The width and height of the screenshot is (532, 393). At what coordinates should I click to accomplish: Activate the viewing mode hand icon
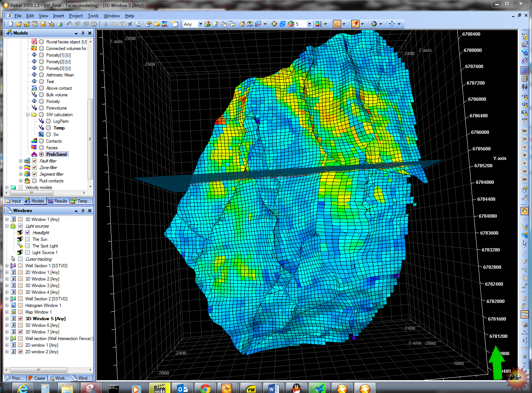[x=525, y=211]
